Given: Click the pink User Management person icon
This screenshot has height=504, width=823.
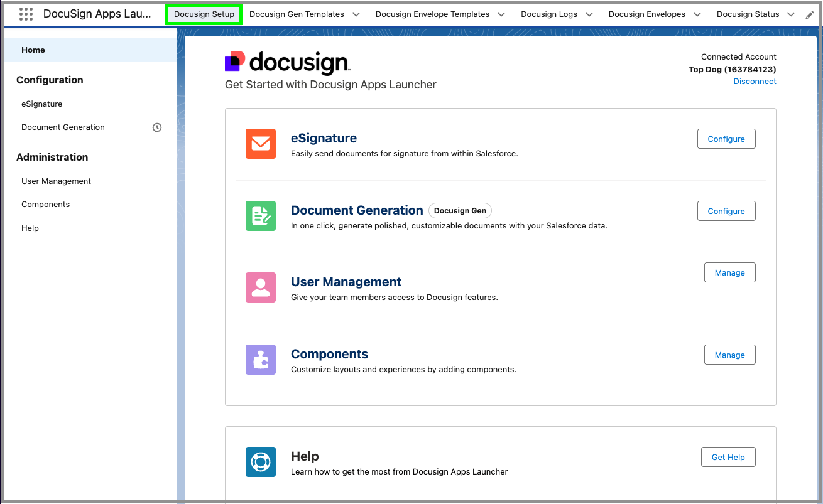Looking at the screenshot, I should coord(260,287).
